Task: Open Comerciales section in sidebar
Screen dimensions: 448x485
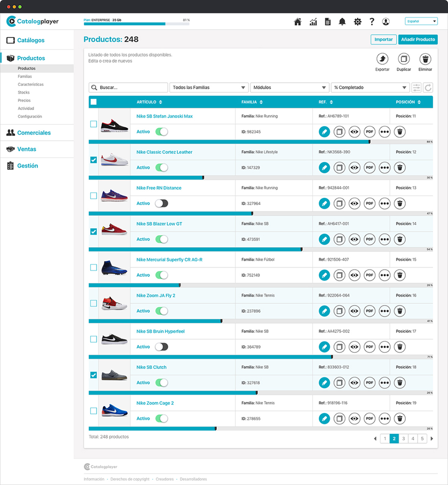Action: tap(34, 133)
